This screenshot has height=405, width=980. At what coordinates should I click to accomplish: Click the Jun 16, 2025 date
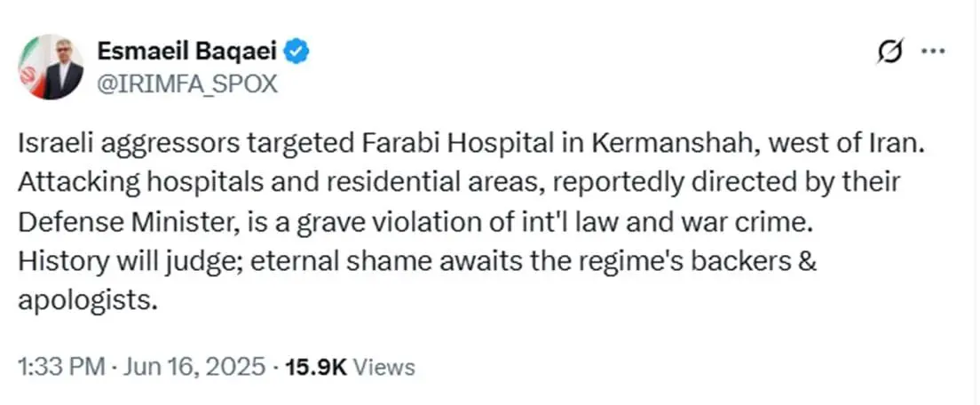point(194,367)
